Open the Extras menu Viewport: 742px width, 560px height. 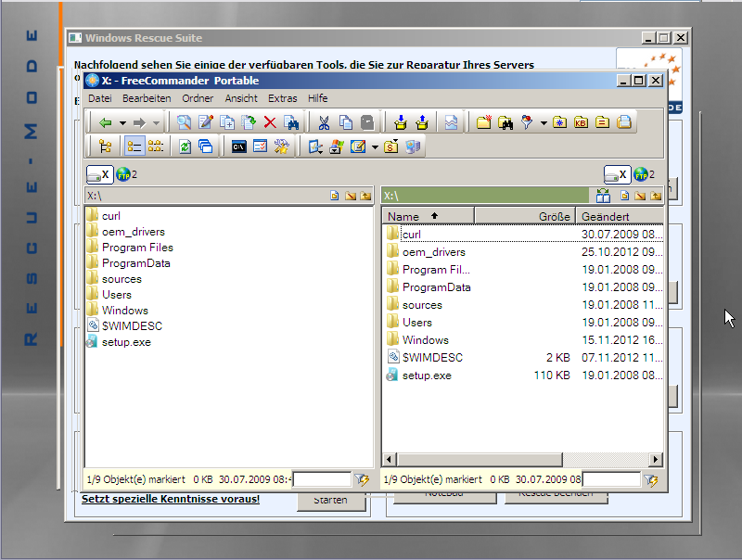click(x=283, y=98)
